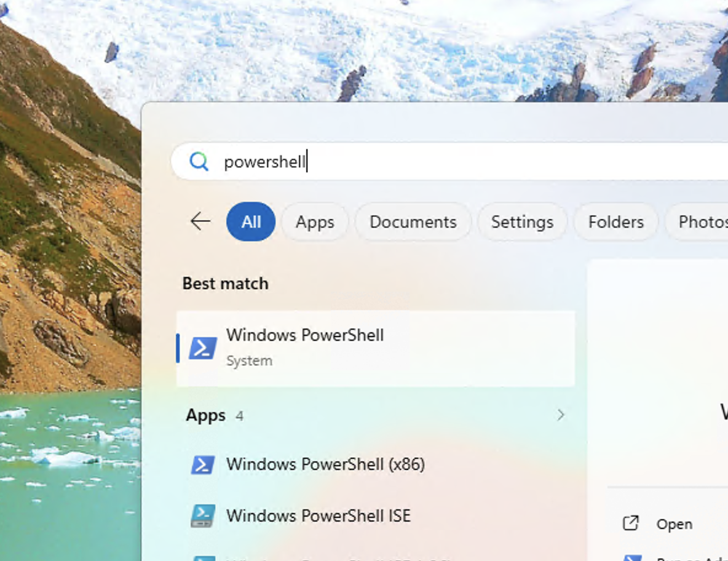728x561 pixels.
Task: Click the Windows PowerShell (x86) icon
Action: [x=203, y=464]
